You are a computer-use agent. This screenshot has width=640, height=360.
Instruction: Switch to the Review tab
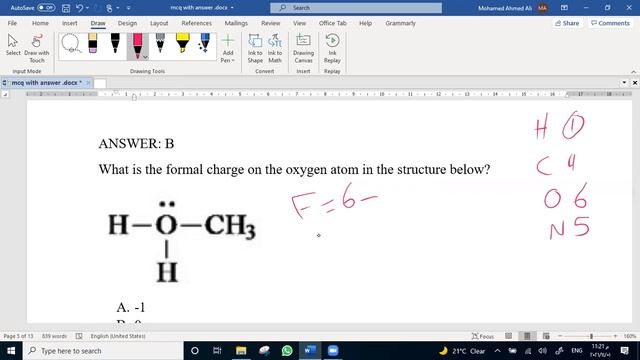pyautogui.click(x=271, y=23)
